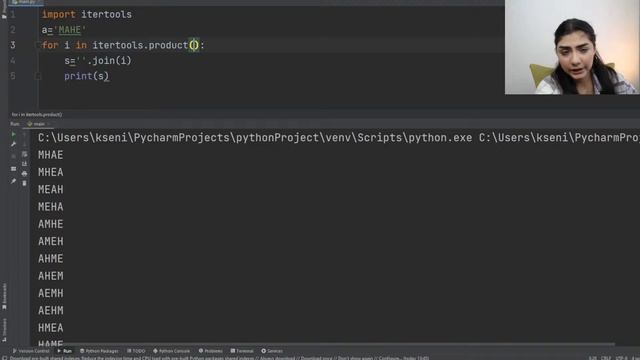Click the 'import itertools' line
The height and width of the screenshot is (360, 640).
point(87,14)
